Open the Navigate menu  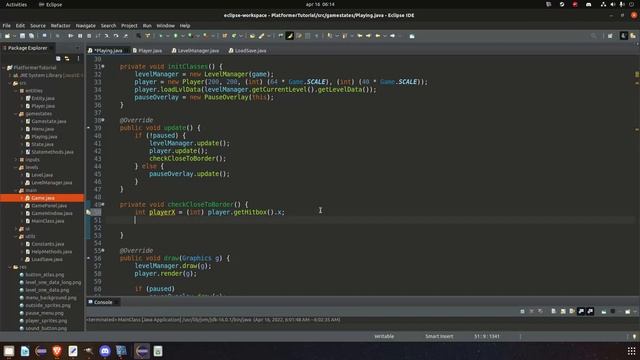(85, 25)
